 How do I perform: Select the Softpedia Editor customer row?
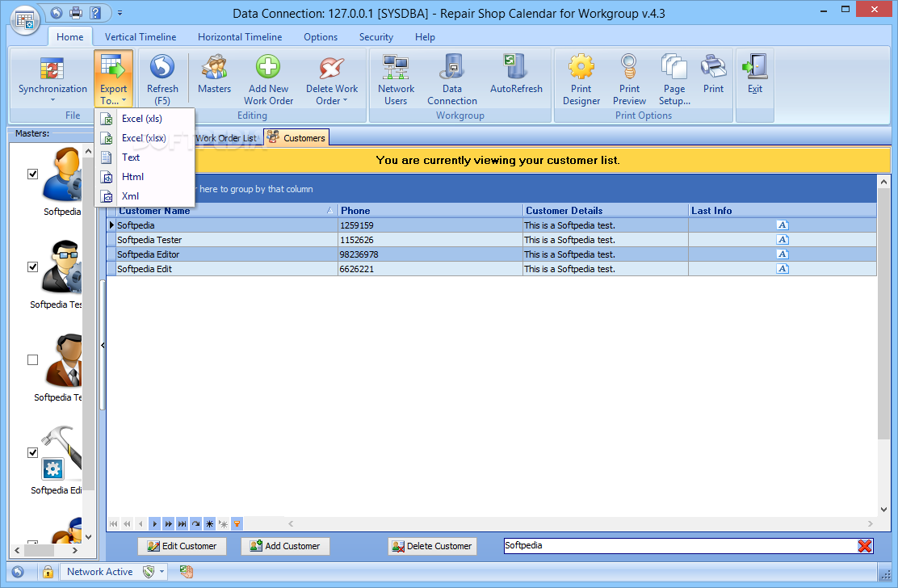point(491,254)
